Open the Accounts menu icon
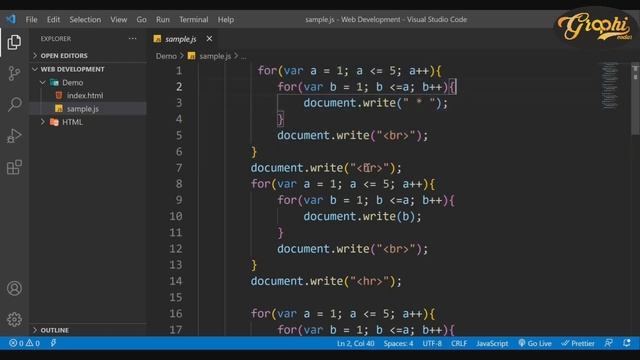Screen dimensions: 640x360 (14, 288)
